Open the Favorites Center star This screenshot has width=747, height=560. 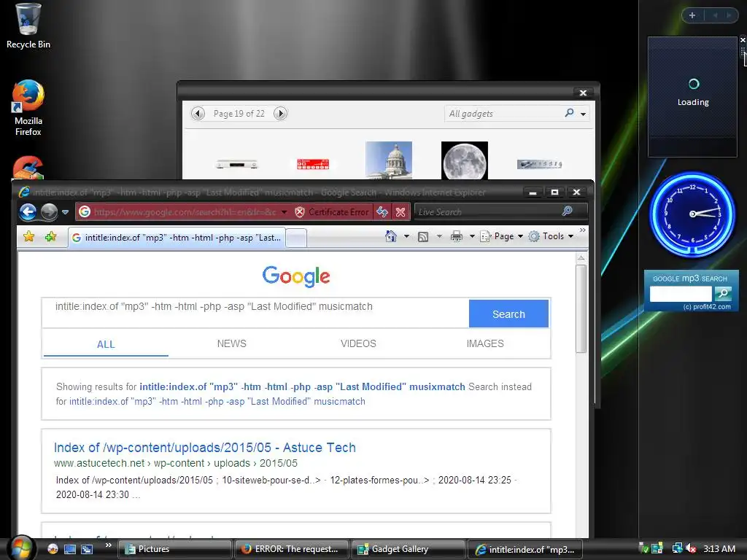pyautogui.click(x=28, y=236)
